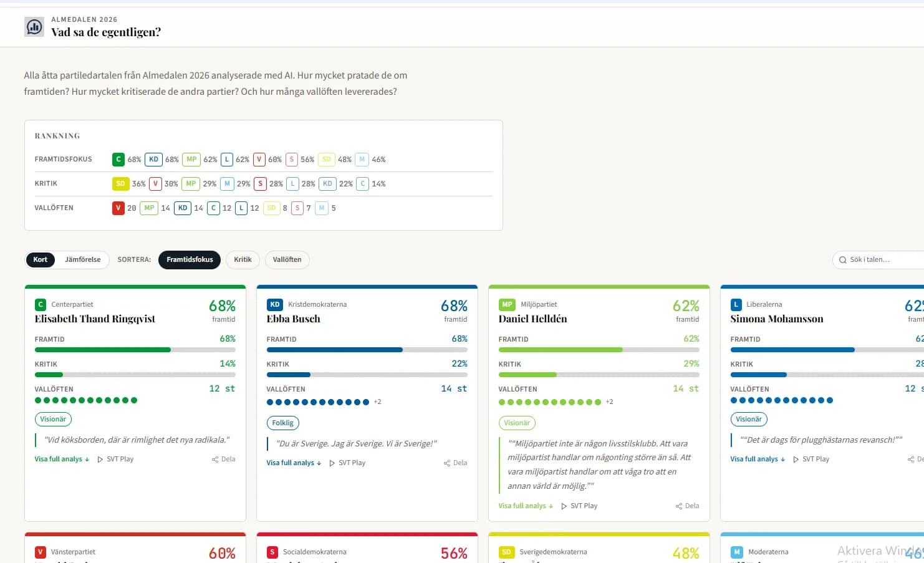
Task: Click the search field "Sök i talen"
Action: (878, 260)
